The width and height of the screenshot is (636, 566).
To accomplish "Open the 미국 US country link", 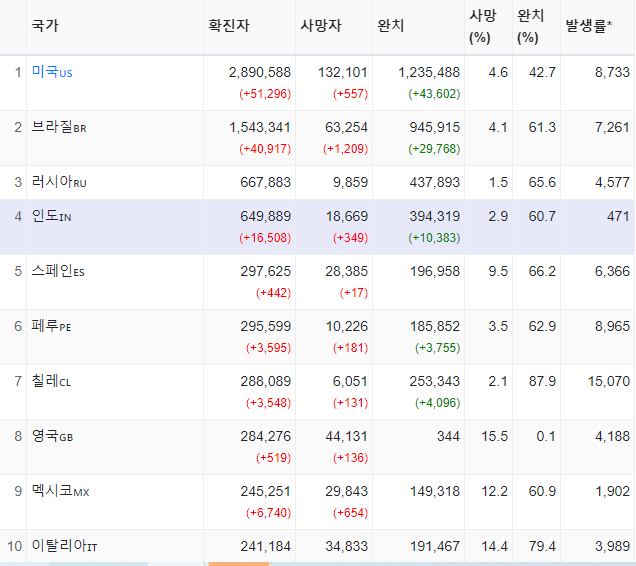I will [52, 72].
